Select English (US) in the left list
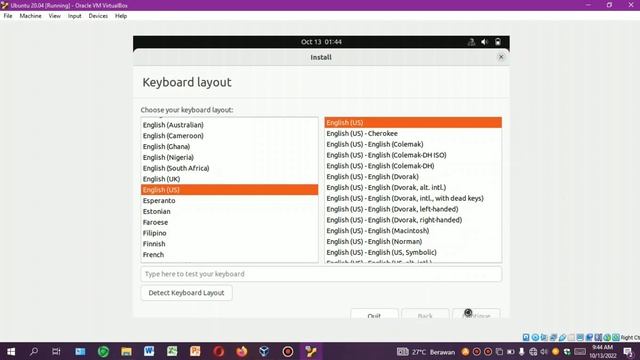 pos(229,190)
